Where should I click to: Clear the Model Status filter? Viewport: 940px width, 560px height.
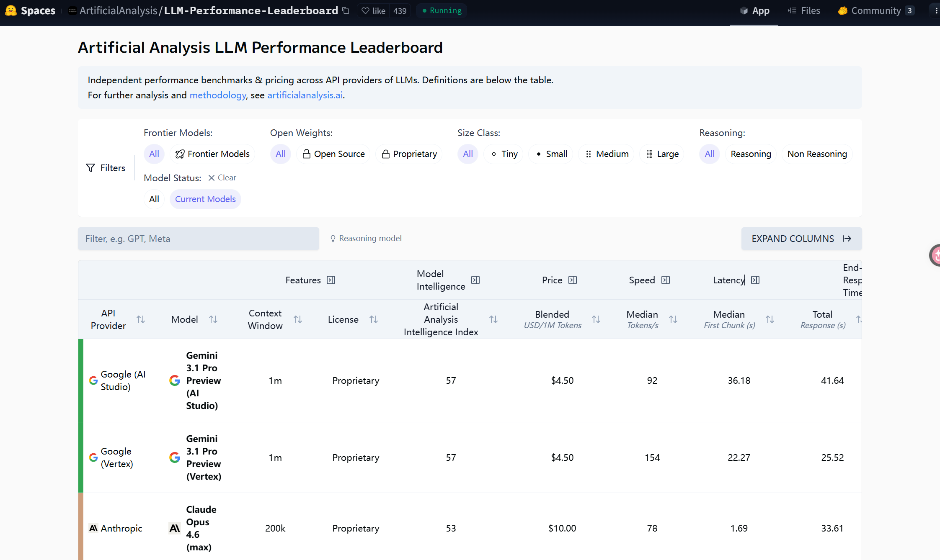[x=222, y=177]
